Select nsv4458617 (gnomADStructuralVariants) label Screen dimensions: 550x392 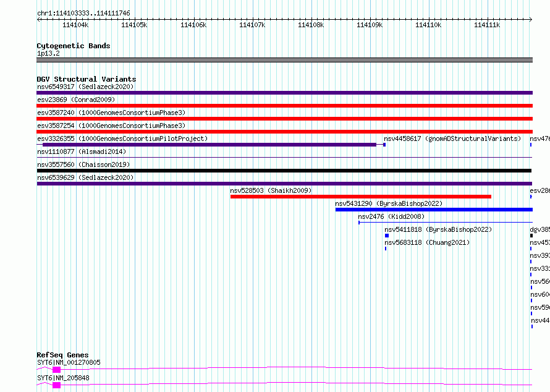452,138
